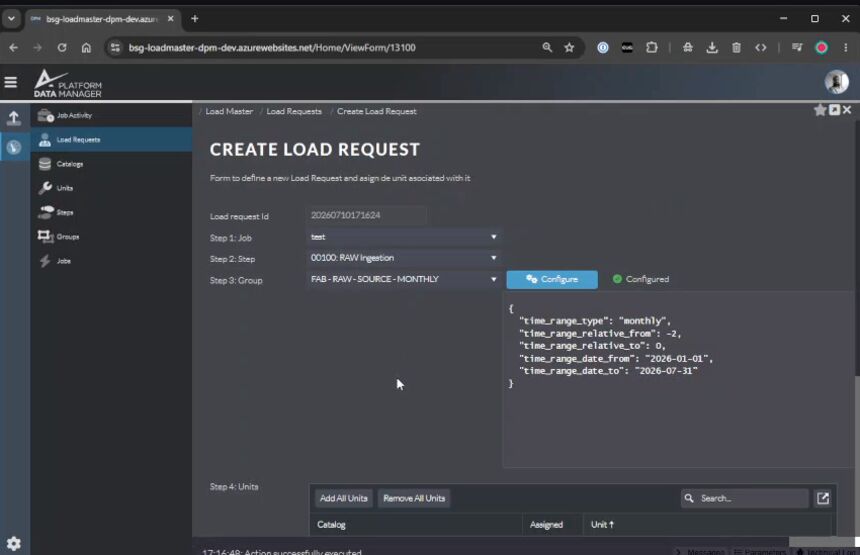Open the browser extensions puzzle icon
Viewport: 860px width, 555px height.
click(x=652, y=48)
